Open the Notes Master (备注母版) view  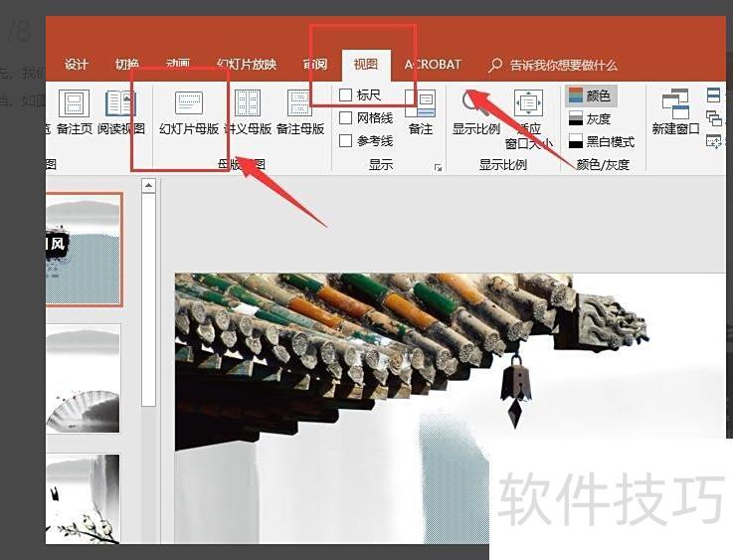click(300, 113)
